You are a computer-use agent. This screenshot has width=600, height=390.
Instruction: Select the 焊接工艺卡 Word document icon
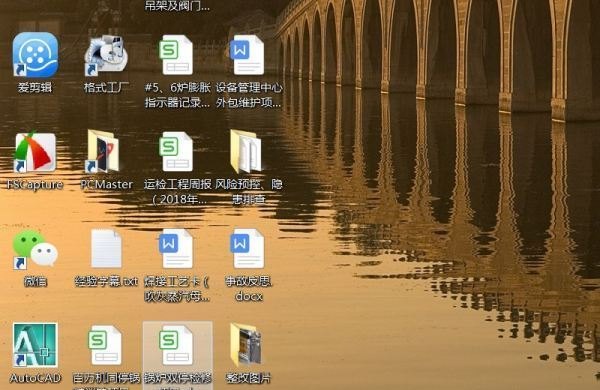177,249
